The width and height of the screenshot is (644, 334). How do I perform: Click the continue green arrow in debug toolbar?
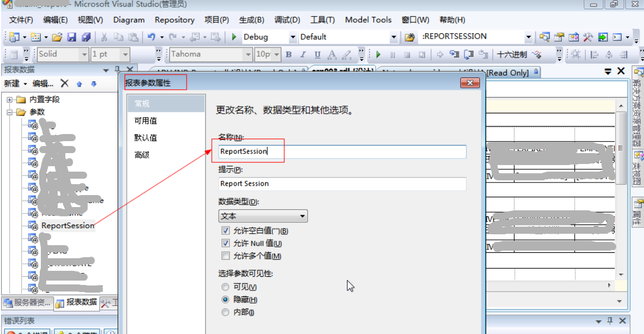[x=378, y=54]
